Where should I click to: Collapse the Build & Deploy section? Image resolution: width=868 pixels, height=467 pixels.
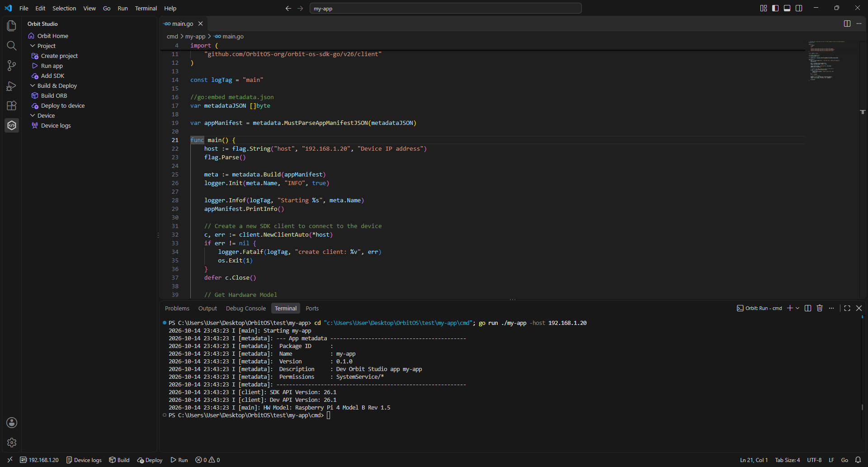click(x=33, y=86)
